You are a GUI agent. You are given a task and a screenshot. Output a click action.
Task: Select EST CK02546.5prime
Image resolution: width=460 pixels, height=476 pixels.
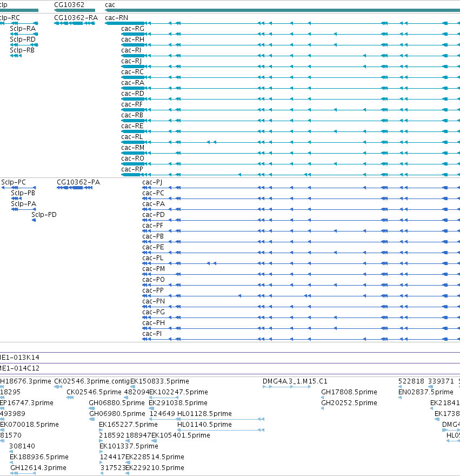(x=94, y=392)
